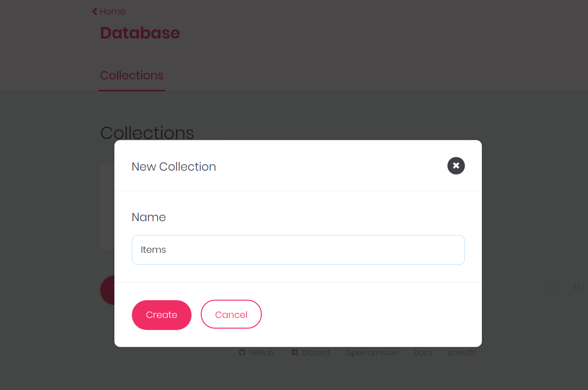
Task: Close the New Collection dialog via the X icon
Action: [456, 166]
